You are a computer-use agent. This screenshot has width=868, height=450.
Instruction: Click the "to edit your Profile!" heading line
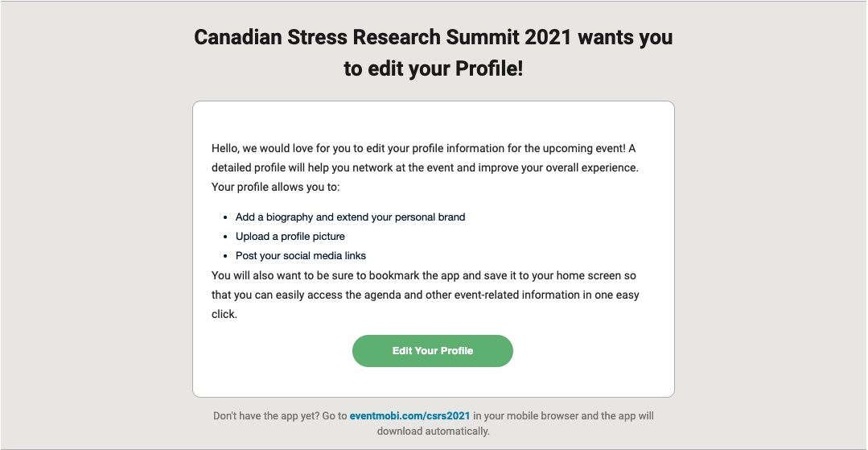(433, 69)
